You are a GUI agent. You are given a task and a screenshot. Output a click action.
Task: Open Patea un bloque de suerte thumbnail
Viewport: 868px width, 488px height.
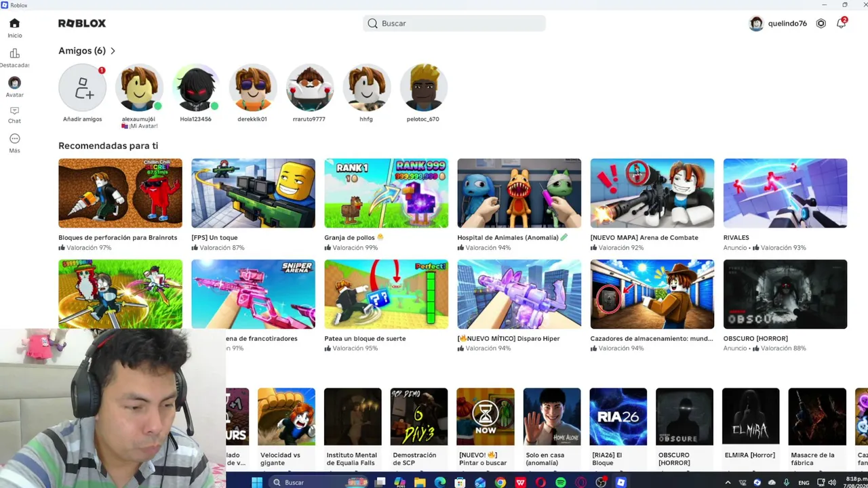(386, 294)
